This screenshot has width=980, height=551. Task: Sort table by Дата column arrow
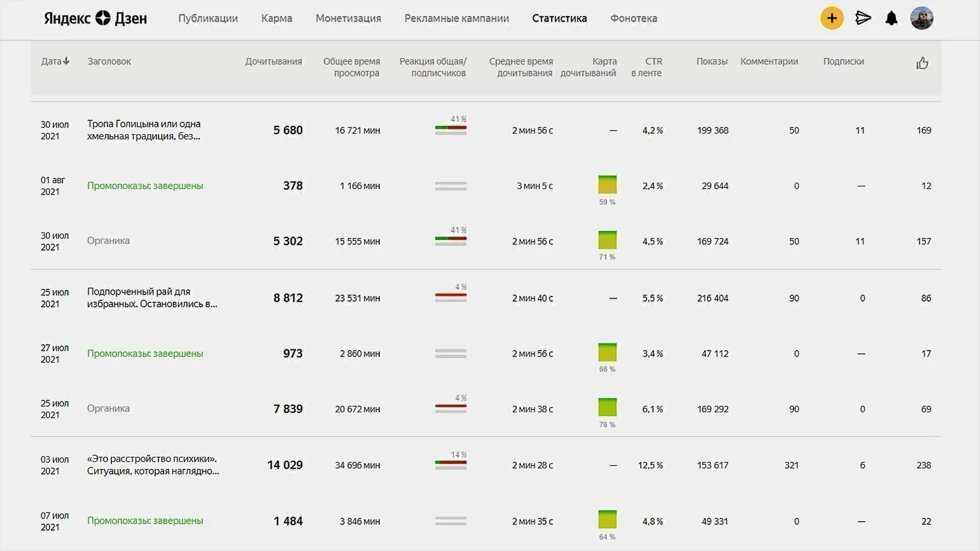(66, 62)
